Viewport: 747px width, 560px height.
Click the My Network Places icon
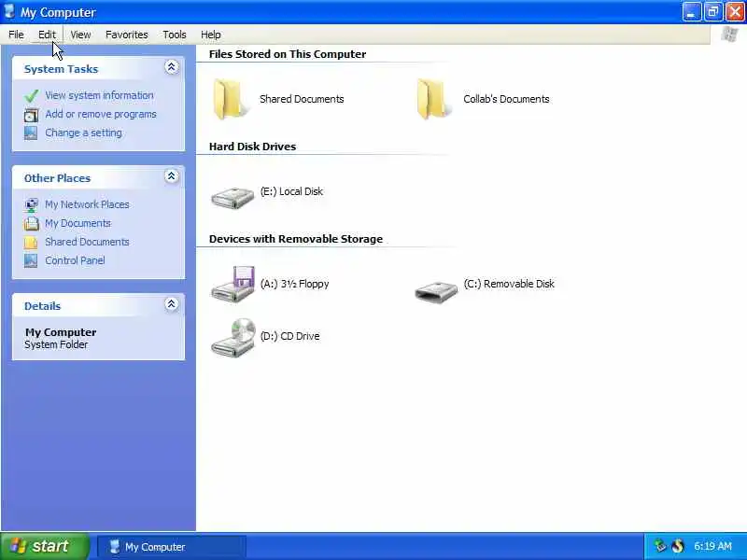pyautogui.click(x=31, y=204)
